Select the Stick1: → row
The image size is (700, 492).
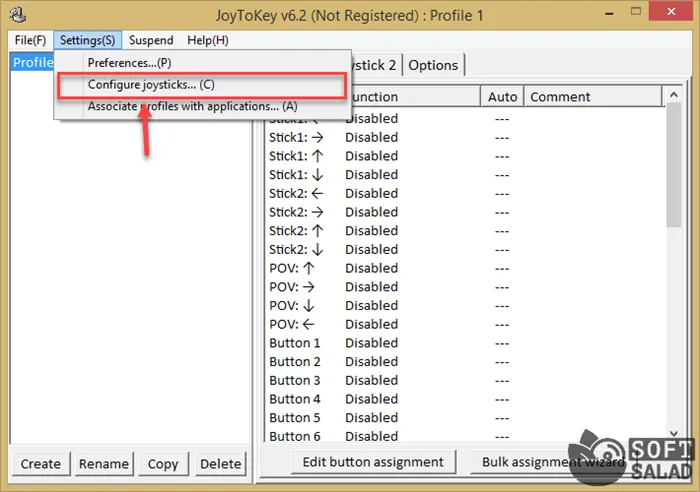(x=464, y=138)
